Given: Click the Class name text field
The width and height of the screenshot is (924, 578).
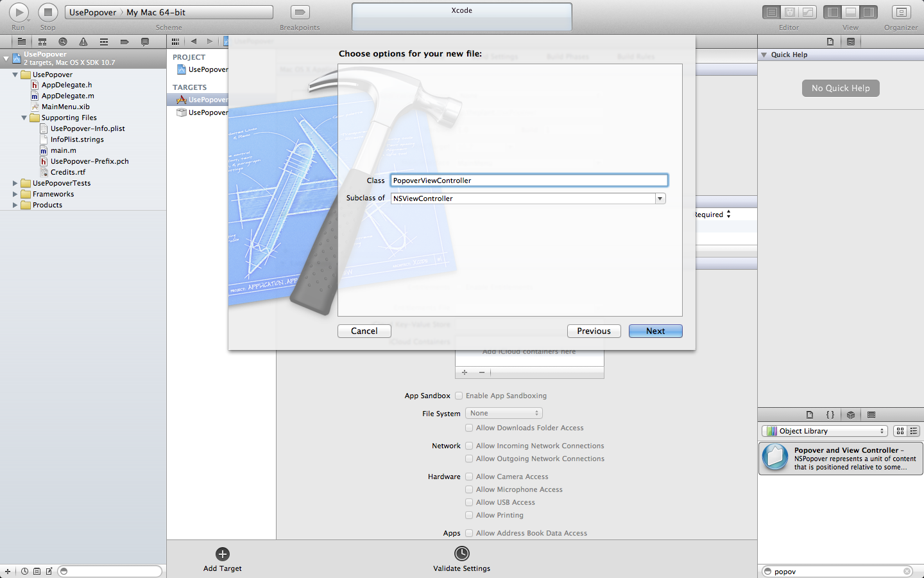Looking at the screenshot, I should point(529,180).
